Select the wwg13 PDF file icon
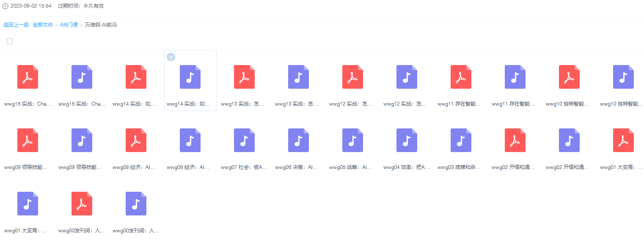This screenshot has height=245, width=644. coord(244,77)
